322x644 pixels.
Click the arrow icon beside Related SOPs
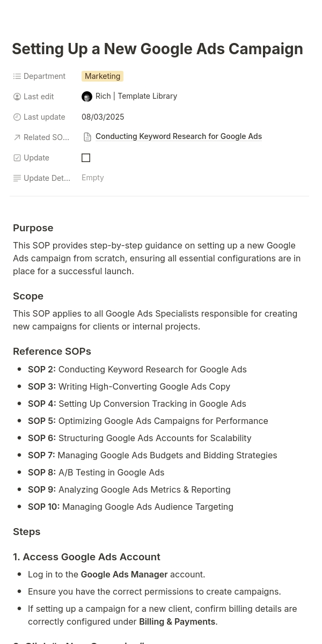pos(17,137)
